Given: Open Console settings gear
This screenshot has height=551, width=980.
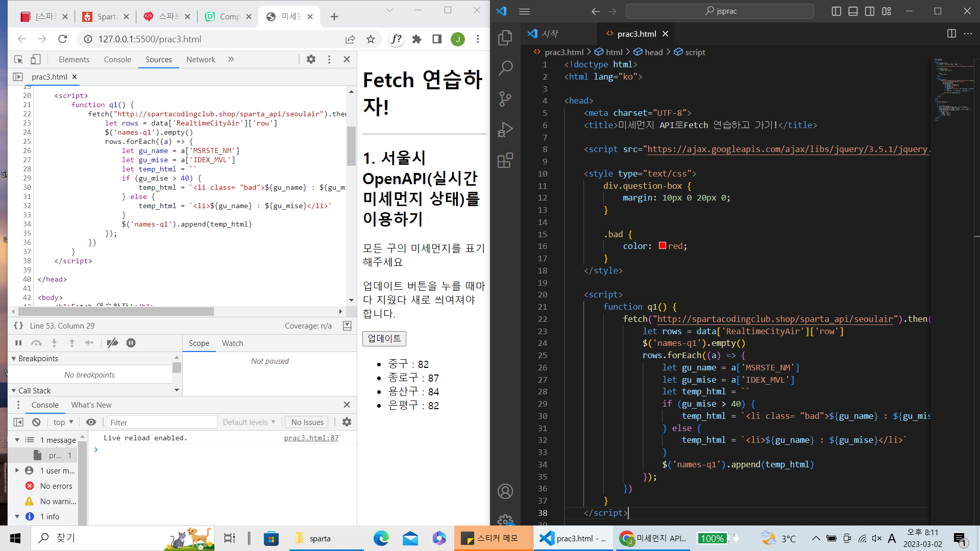Looking at the screenshot, I should [347, 422].
